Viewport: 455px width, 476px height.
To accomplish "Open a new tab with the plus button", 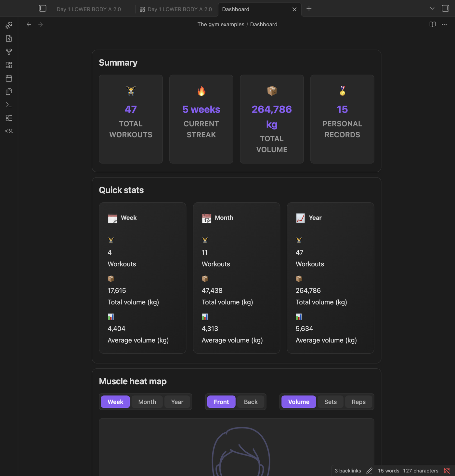I will [309, 9].
